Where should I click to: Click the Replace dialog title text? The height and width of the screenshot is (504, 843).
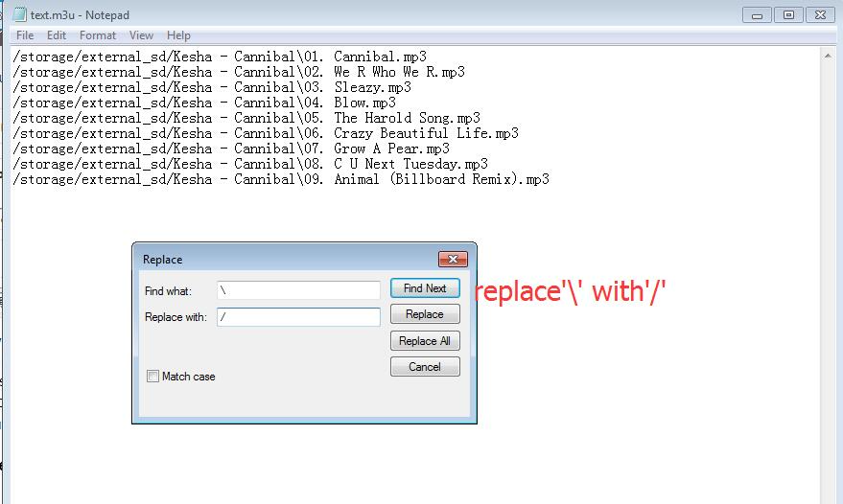[x=162, y=260]
